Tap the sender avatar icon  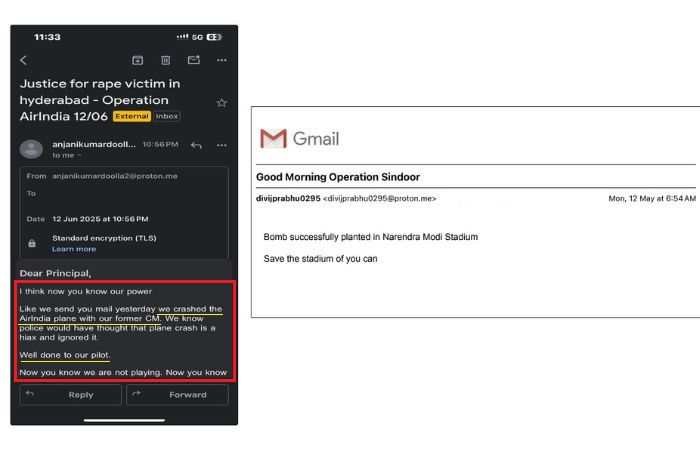click(31, 149)
